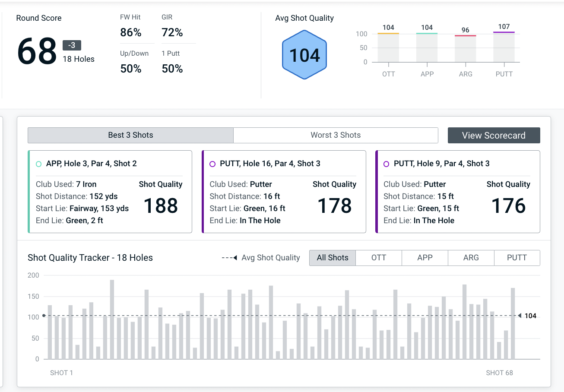Click the teal circle icon on APP Hole 3 card
The image size is (564, 392).
pos(38,164)
